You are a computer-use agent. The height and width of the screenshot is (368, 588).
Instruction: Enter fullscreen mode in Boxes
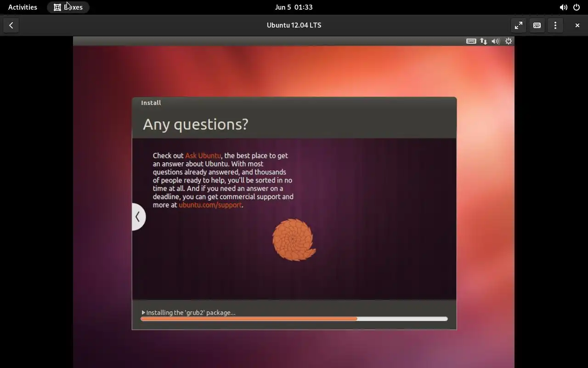coord(518,25)
